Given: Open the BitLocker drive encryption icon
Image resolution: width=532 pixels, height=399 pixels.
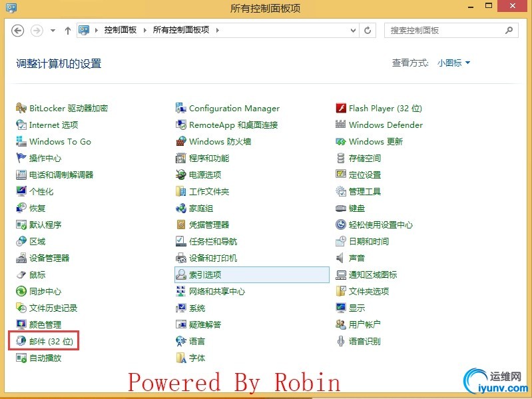Looking at the screenshot, I should pos(21,108).
